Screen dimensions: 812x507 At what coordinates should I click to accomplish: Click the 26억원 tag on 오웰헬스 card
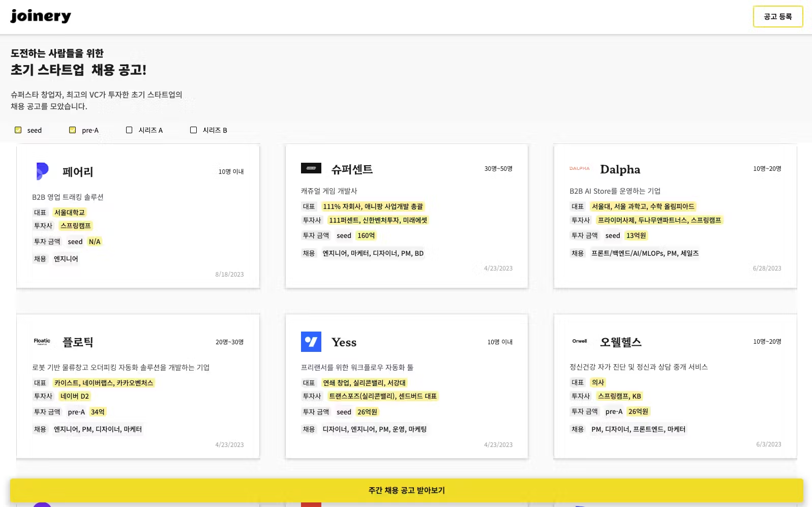pos(638,411)
